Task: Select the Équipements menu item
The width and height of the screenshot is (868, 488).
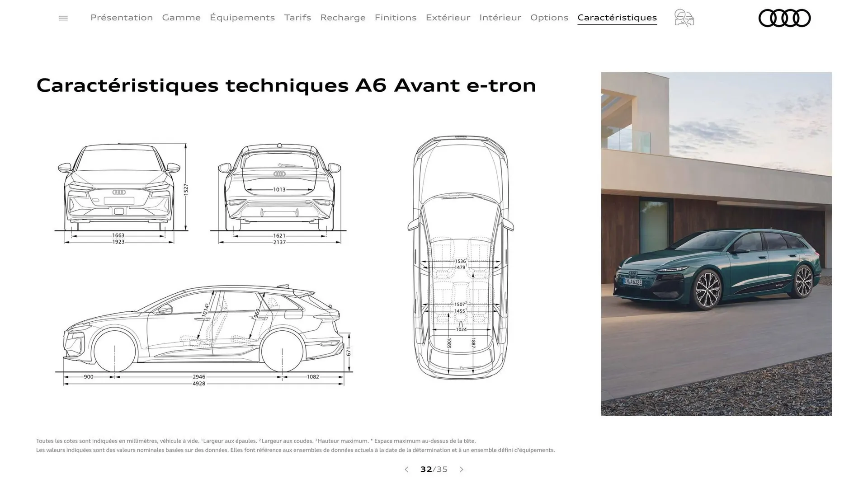Action: tap(242, 18)
